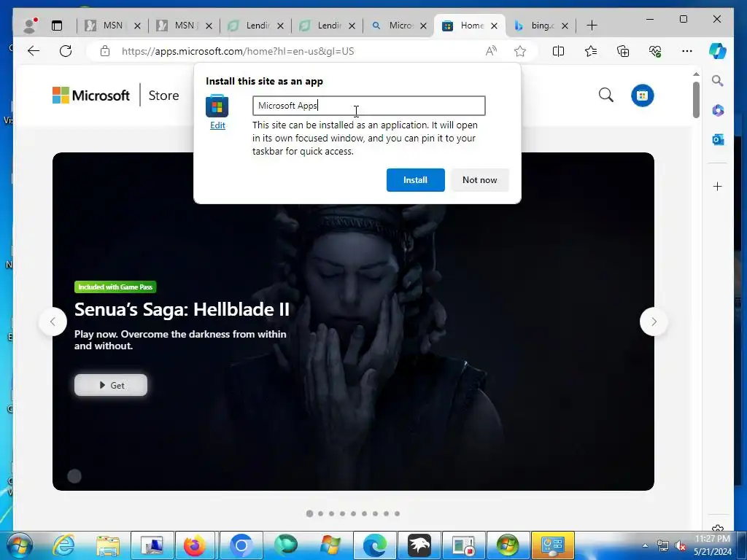This screenshot has width=747, height=560.
Task: Open Firefox from the taskbar
Action: (x=194, y=545)
